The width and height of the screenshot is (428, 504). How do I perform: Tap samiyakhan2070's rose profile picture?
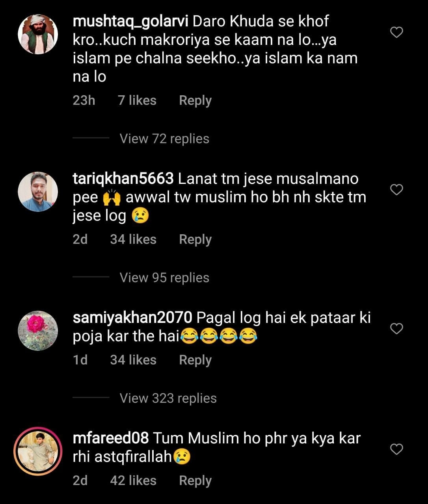tap(38, 330)
